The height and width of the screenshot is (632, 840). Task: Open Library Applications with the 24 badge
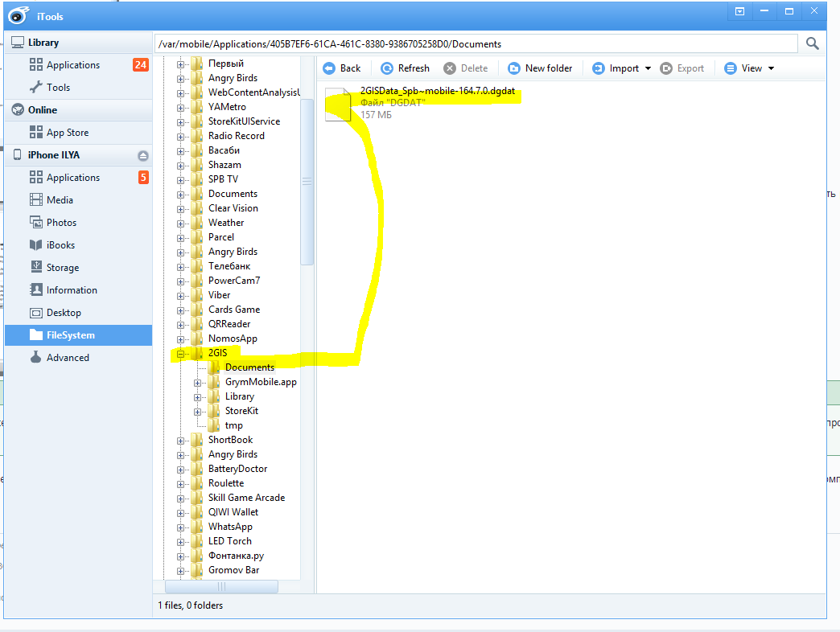[78, 65]
